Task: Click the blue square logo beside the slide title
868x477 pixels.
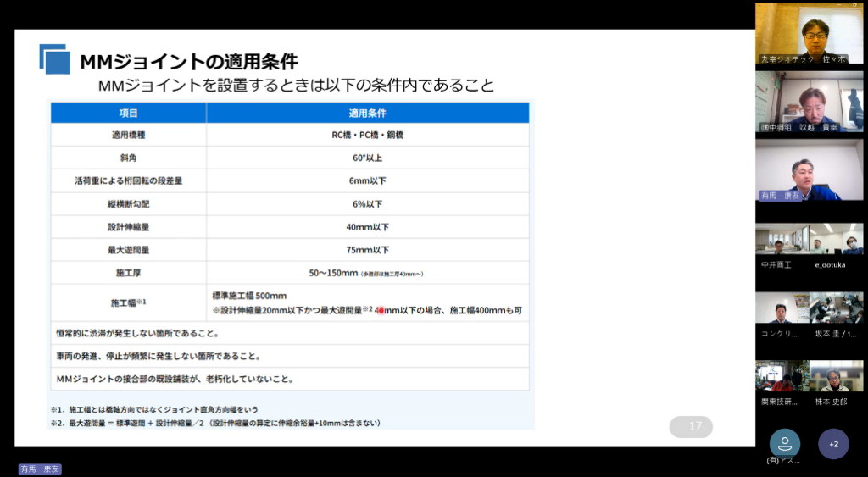Action: click(x=54, y=59)
